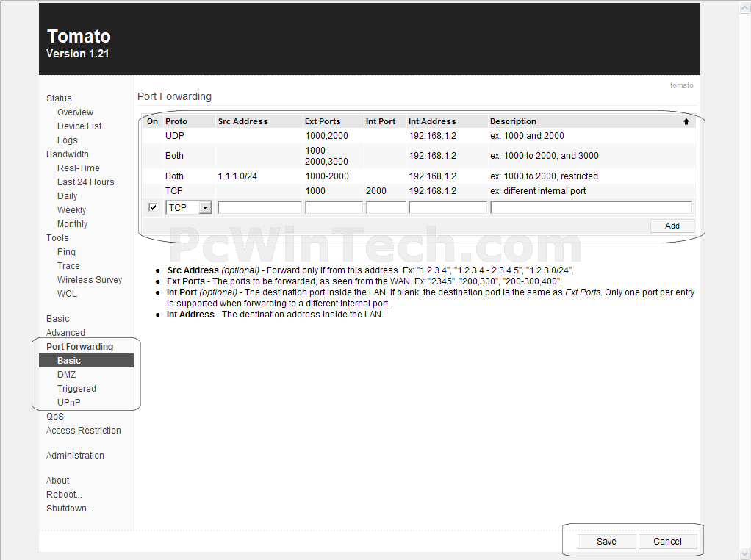
Task: Launch the Trace tool
Action: (x=68, y=265)
